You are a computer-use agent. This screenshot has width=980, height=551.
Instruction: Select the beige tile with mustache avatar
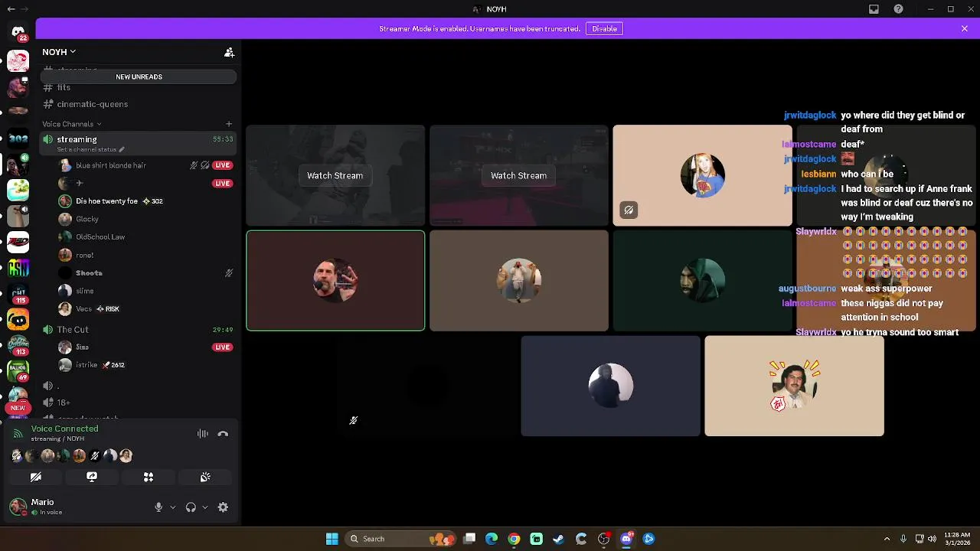(x=794, y=386)
